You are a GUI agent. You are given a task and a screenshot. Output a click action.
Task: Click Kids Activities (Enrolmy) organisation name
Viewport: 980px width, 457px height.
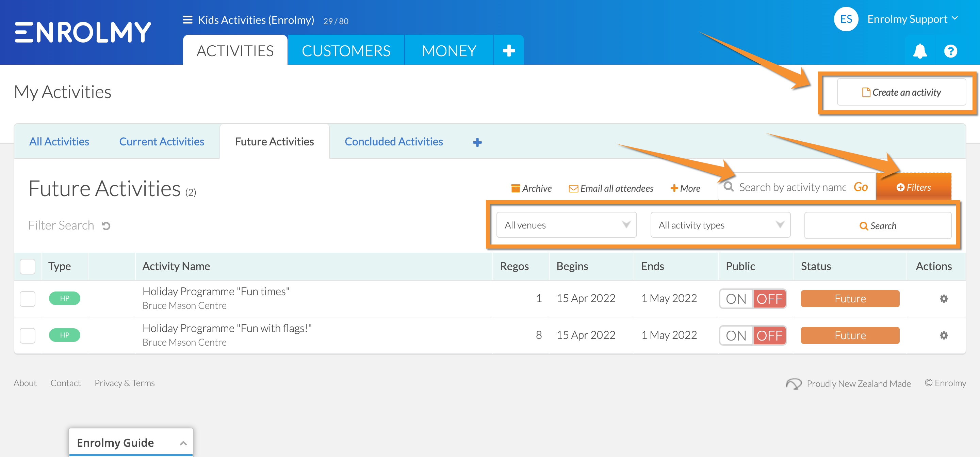[256, 20]
